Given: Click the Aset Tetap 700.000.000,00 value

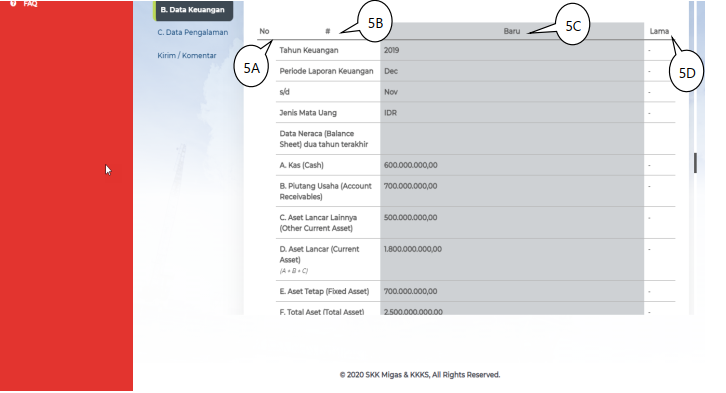Looking at the screenshot, I should (410, 292).
